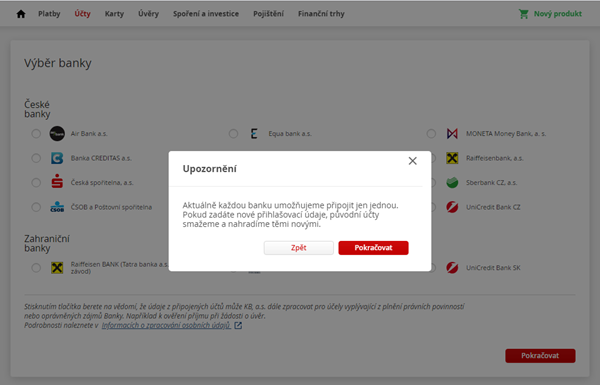Viewport: 600px width, 385px height.
Task: Open Spoření a investice menu
Action: (x=206, y=14)
